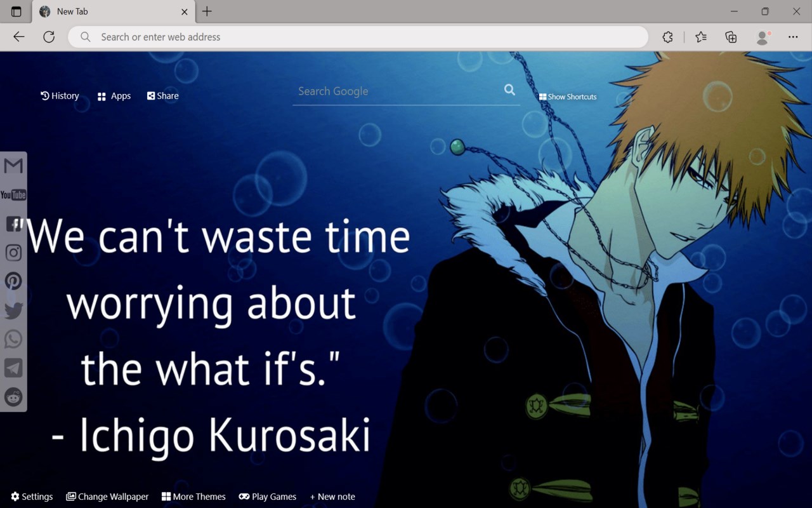812x508 pixels.
Task: Open the Instagram sidebar shortcut
Action: 13,253
